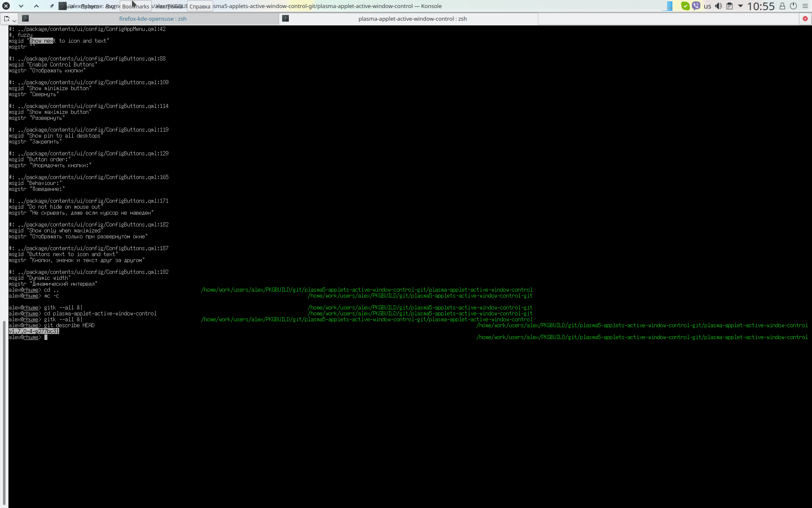The image size is (812, 508).
Task: Click msgid "Do not hide on mouse out"
Action: (56, 207)
